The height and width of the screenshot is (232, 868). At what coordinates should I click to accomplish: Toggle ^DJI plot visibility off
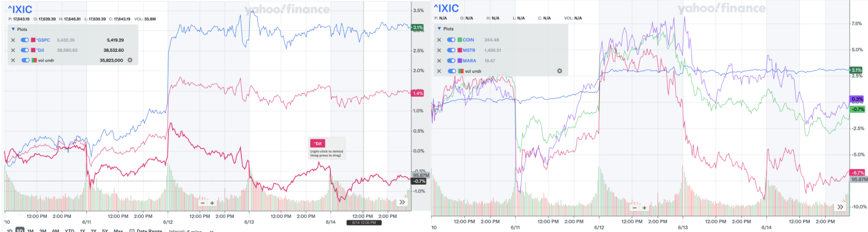coord(25,50)
